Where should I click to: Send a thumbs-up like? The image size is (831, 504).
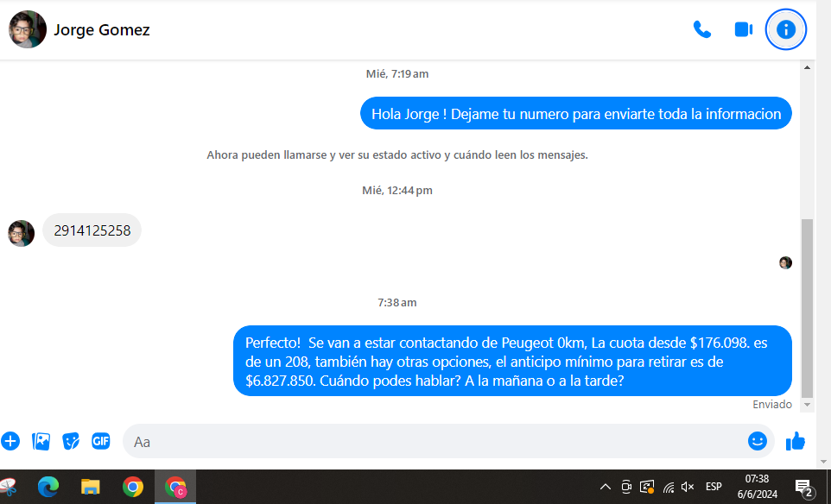796,441
